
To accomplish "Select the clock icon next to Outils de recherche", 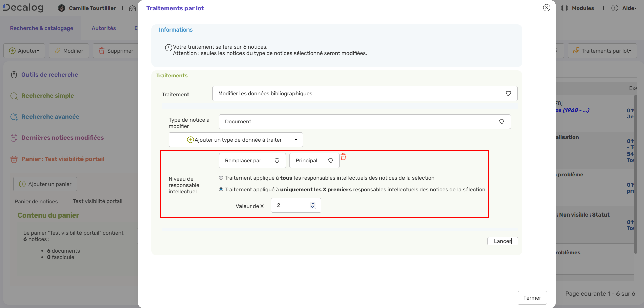I will pos(14,75).
